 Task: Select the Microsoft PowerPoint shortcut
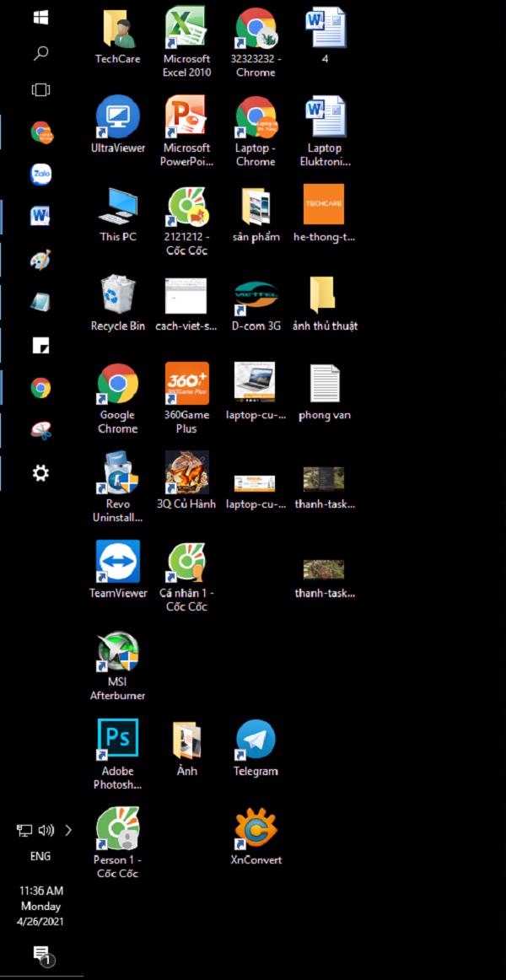(x=186, y=132)
